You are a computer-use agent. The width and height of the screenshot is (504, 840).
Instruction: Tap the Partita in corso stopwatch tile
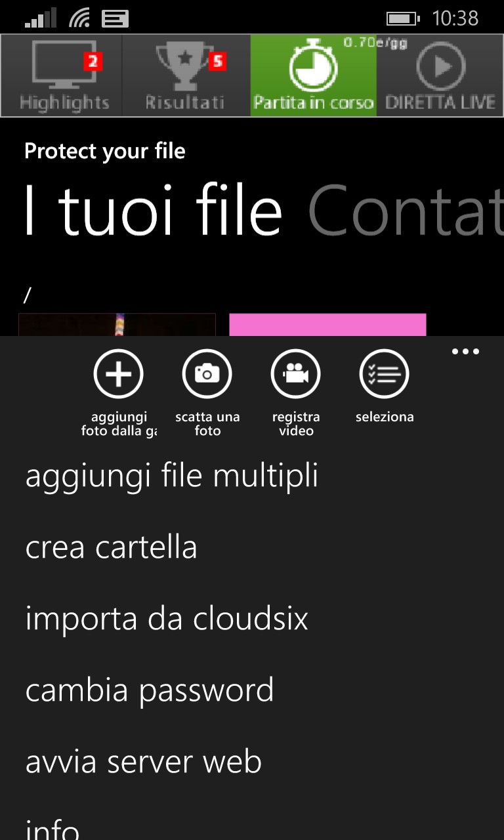point(314,75)
